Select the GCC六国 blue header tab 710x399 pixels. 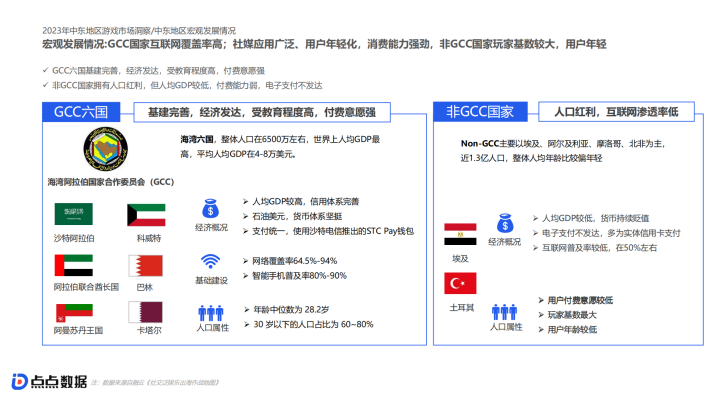tap(81, 112)
